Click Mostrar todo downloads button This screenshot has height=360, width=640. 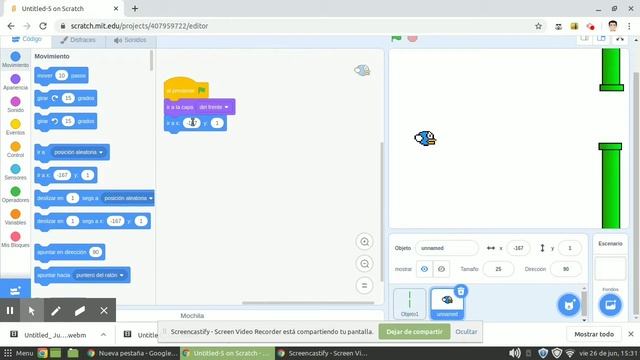pos(594,334)
